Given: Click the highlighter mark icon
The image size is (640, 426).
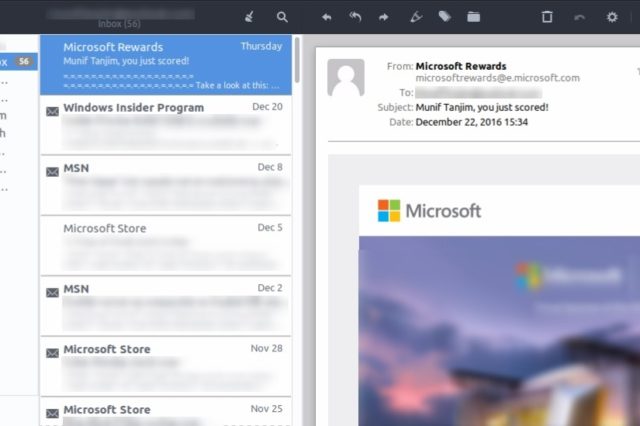Looking at the screenshot, I should point(416,17).
